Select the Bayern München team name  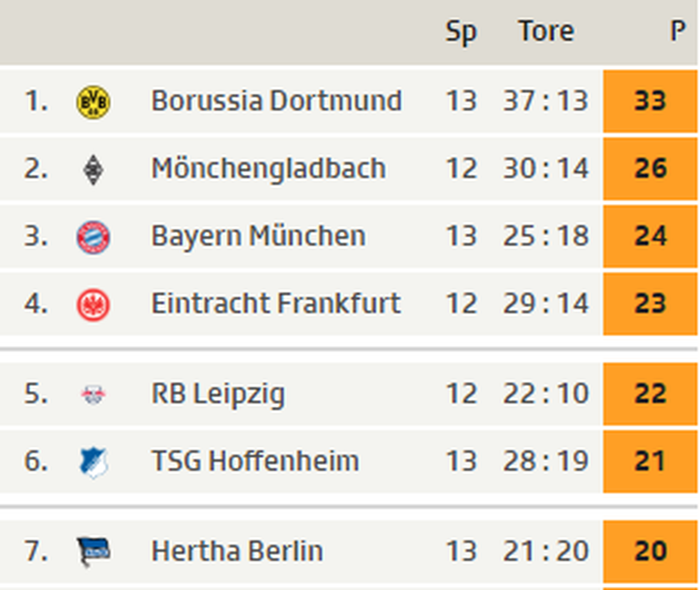click(258, 236)
